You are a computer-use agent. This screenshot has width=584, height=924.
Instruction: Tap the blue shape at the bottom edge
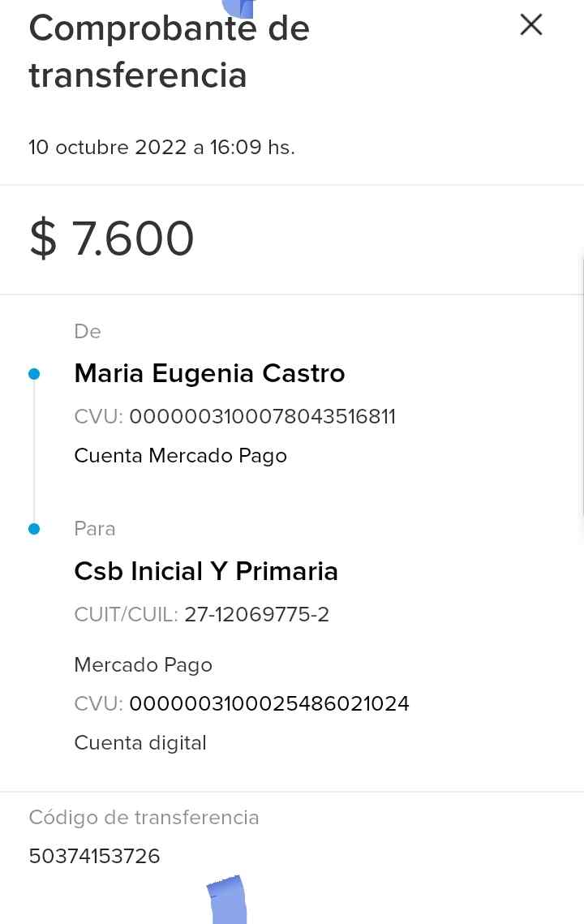point(227,900)
